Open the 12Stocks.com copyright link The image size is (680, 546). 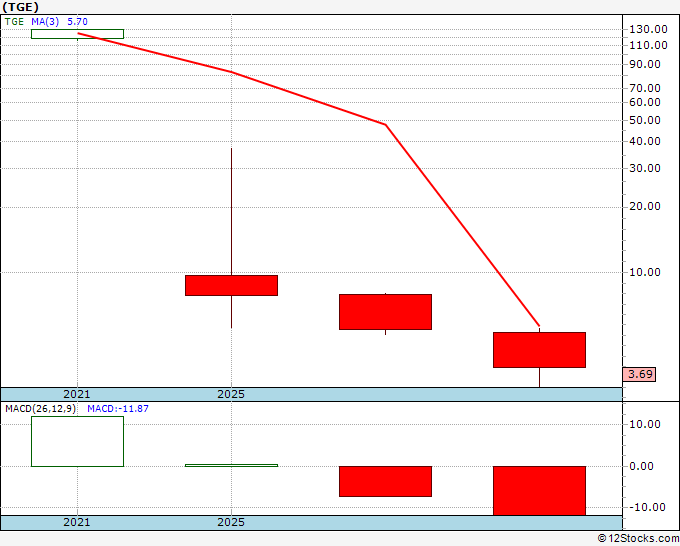[638, 538]
